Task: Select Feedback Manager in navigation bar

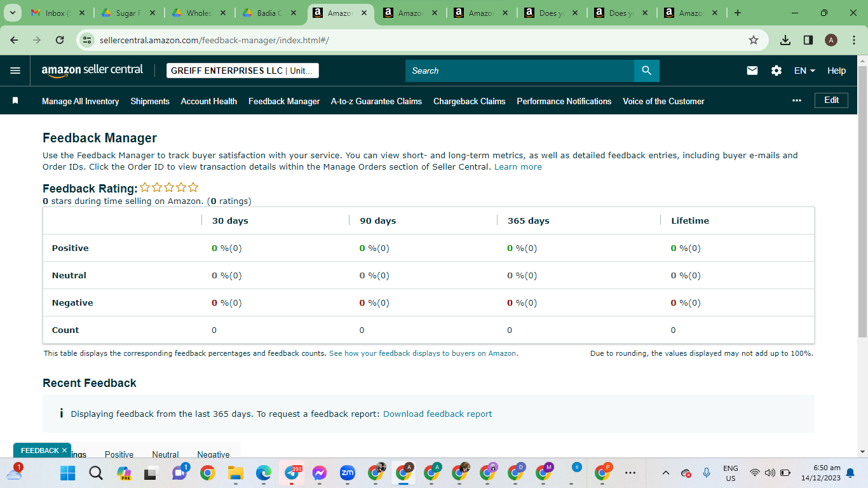Action: point(284,101)
